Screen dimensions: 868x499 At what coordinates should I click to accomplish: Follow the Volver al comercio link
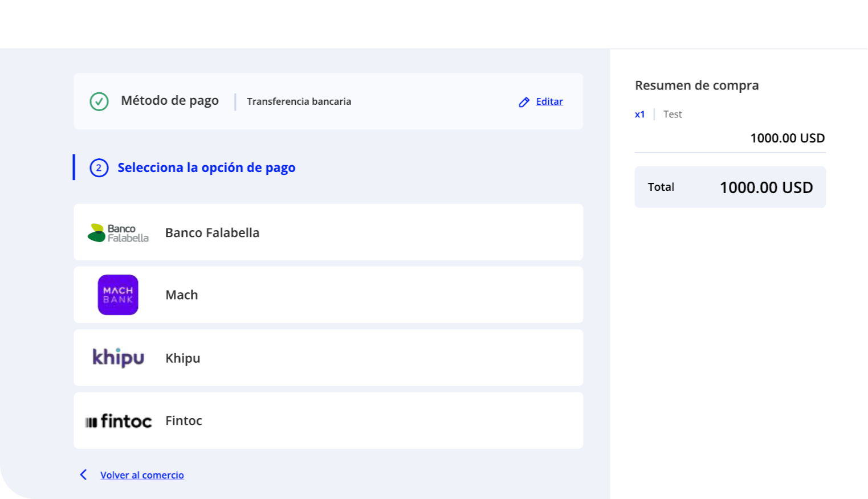(x=142, y=475)
